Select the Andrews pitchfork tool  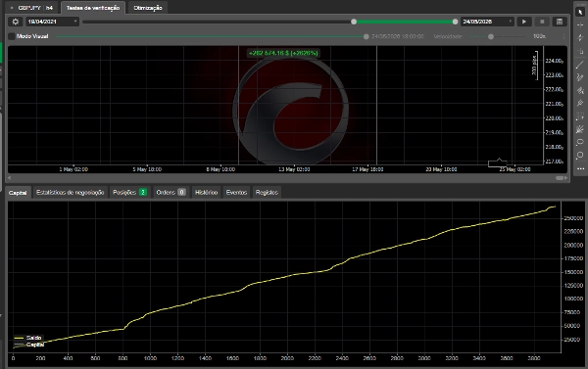pos(580,103)
